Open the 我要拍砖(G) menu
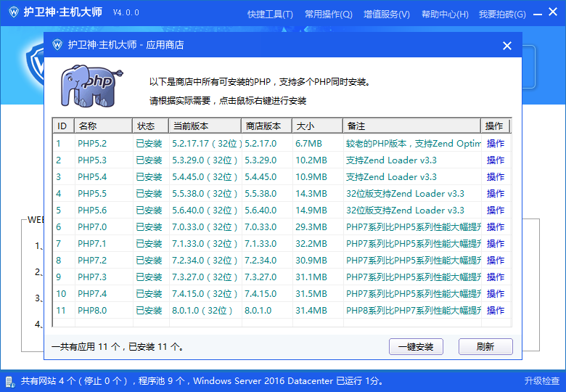Image resolution: width=566 pixels, height=392 pixels. point(502,14)
